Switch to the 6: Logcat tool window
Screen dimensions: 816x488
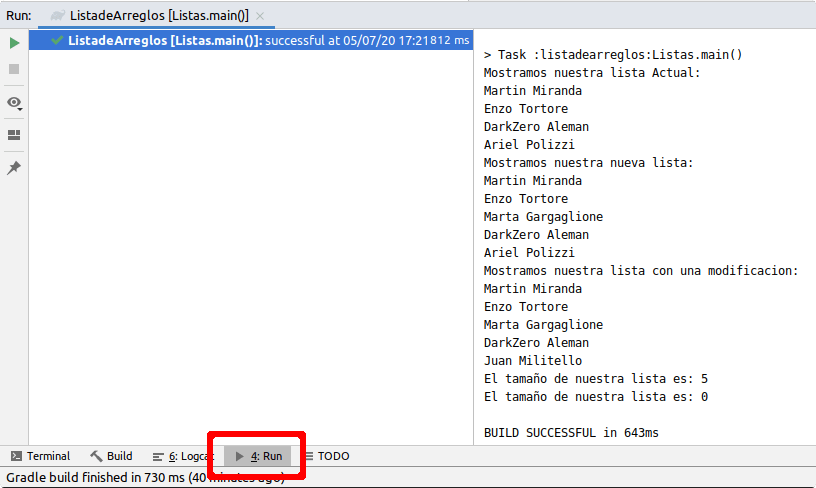coord(181,456)
